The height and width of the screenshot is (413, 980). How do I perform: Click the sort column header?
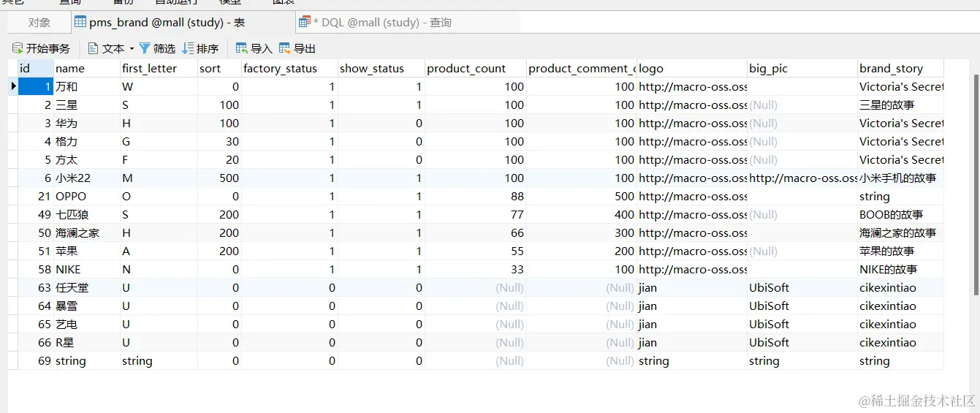click(219, 68)
